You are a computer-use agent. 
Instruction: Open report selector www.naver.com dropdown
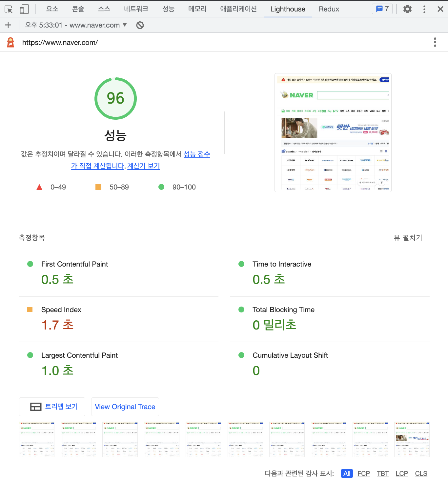76,25
